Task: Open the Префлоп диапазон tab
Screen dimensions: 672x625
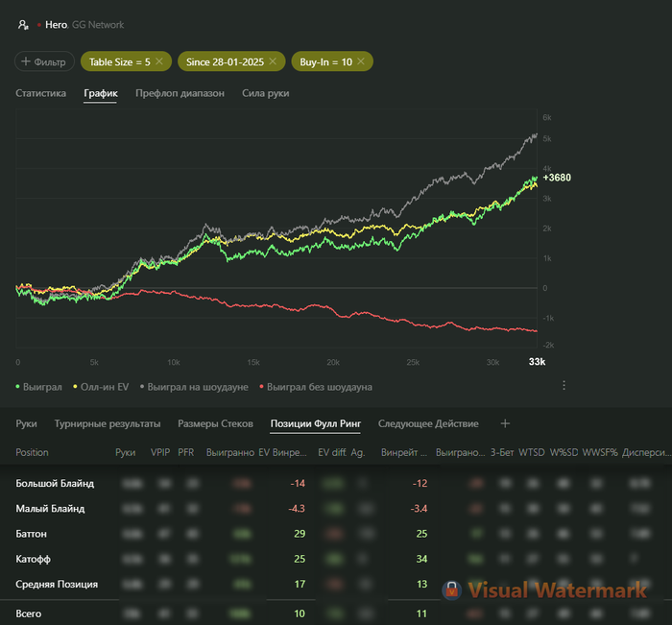Action: pos(180,93)
